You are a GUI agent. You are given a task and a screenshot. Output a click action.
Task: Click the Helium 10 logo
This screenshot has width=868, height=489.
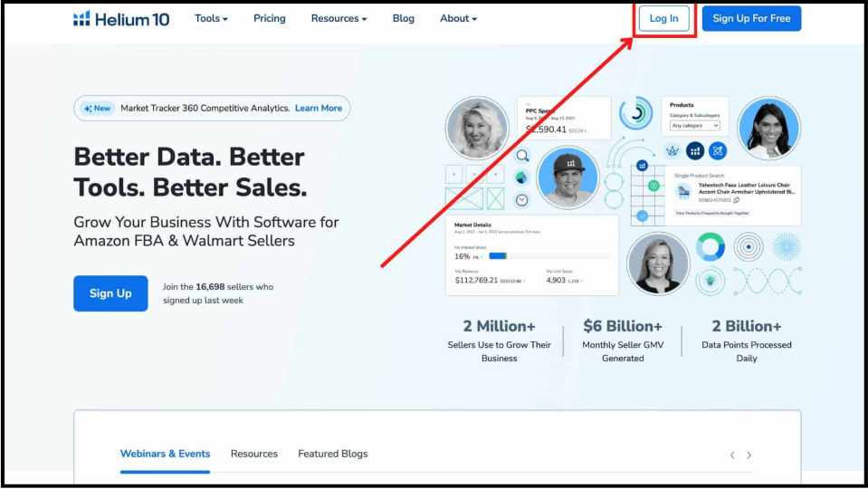point(121,19)
